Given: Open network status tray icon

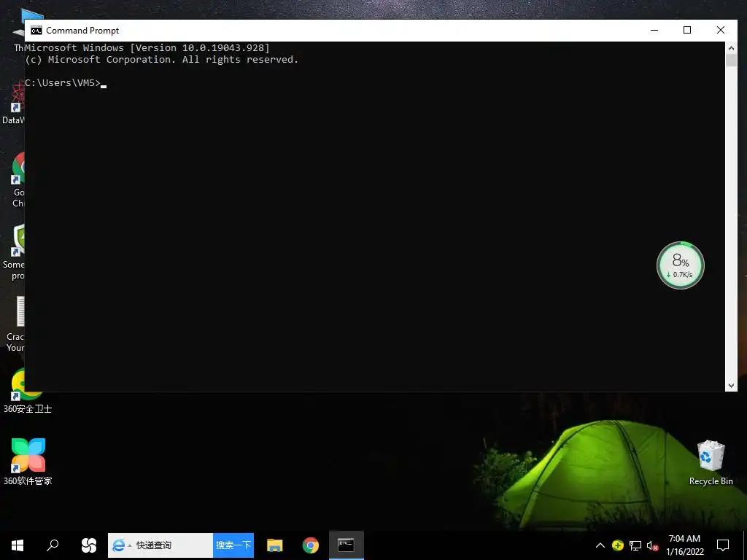Looking at the screenshot, I should point(635,545).
